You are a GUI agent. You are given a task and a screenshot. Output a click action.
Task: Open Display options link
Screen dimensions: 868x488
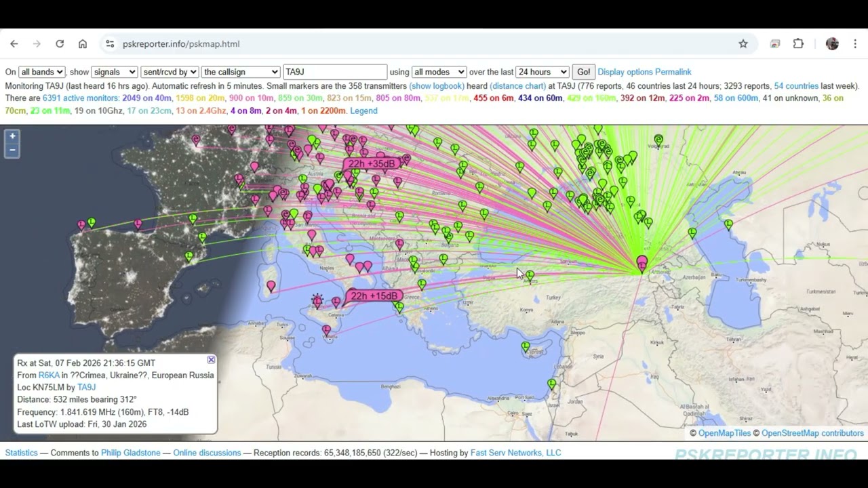point(625,72)
